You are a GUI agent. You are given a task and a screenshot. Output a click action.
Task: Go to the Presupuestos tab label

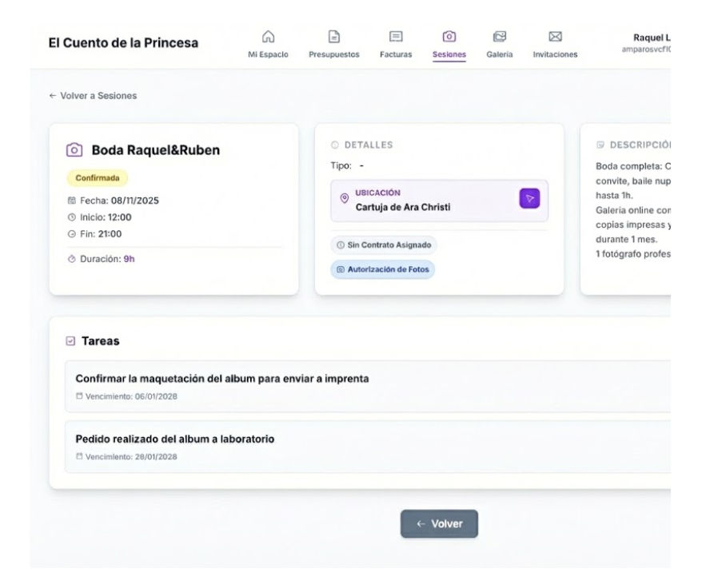click(x=333, y=55)
